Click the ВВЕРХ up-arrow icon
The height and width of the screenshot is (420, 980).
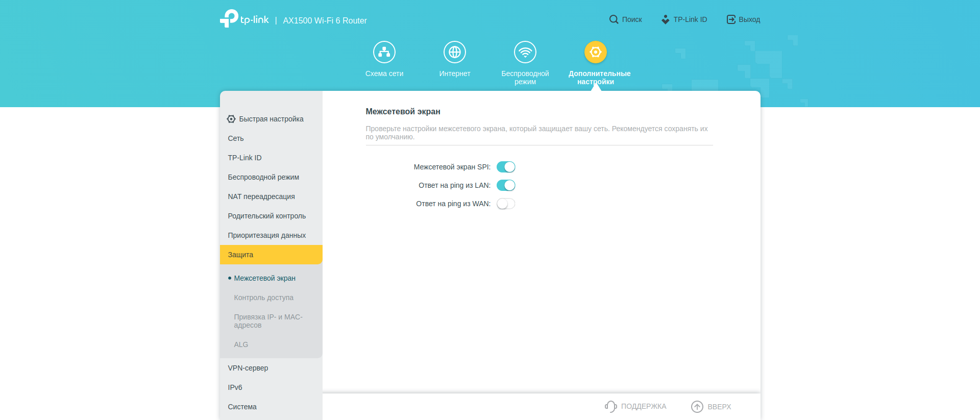pos(697,406)
